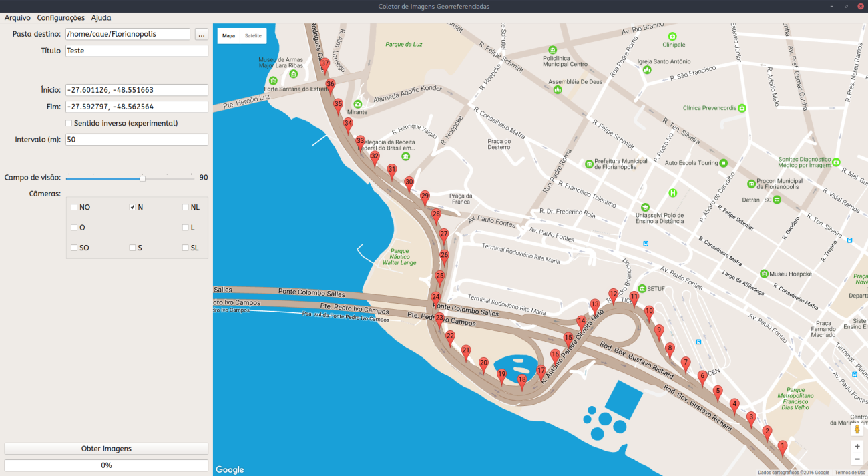Click the Mirante camera place icon
Image resolution: width=868 pixels, height=476 pixels.
click(x=357, y=104)
